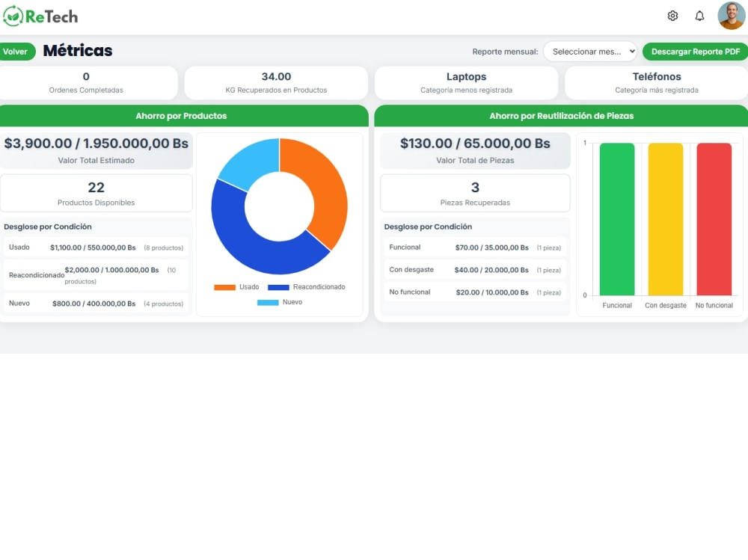Click the 22 Productos Disponibles card
Image resolution: width=748 pixels, height=560 pixels.
coord(96,193)
